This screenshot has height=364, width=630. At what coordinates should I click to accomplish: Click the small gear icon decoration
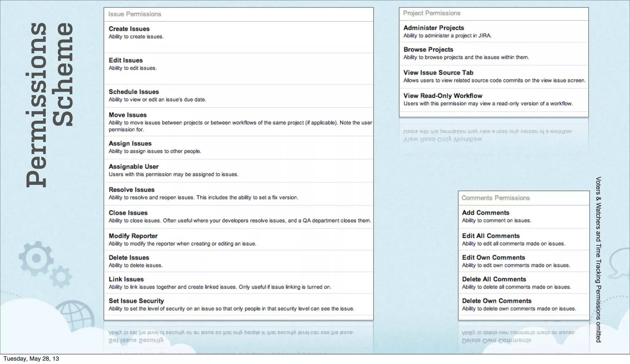[61, 277]
